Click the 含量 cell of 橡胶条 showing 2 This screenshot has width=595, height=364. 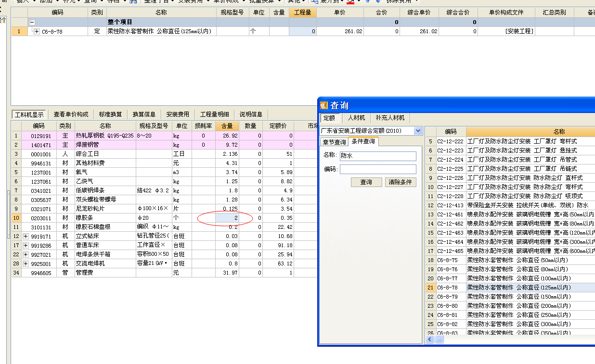pyautogui.click(x=227, y=218)
